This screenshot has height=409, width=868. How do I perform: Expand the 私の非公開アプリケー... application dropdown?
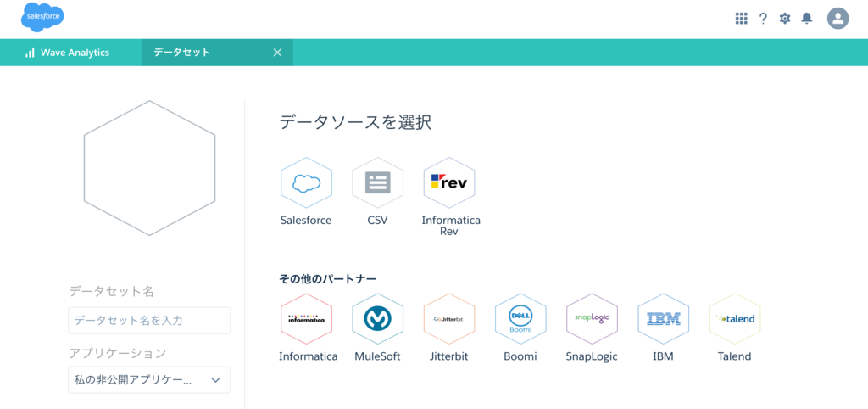click(149, 379)
